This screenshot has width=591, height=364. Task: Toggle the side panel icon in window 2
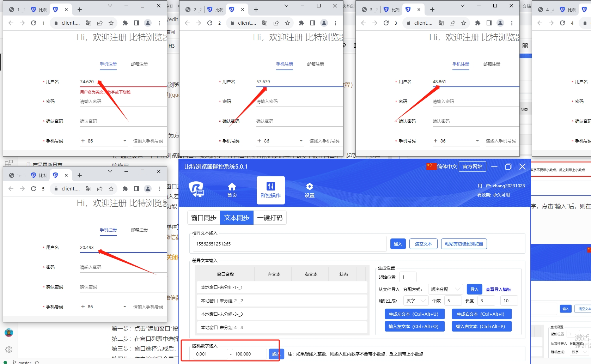(313, 23)
